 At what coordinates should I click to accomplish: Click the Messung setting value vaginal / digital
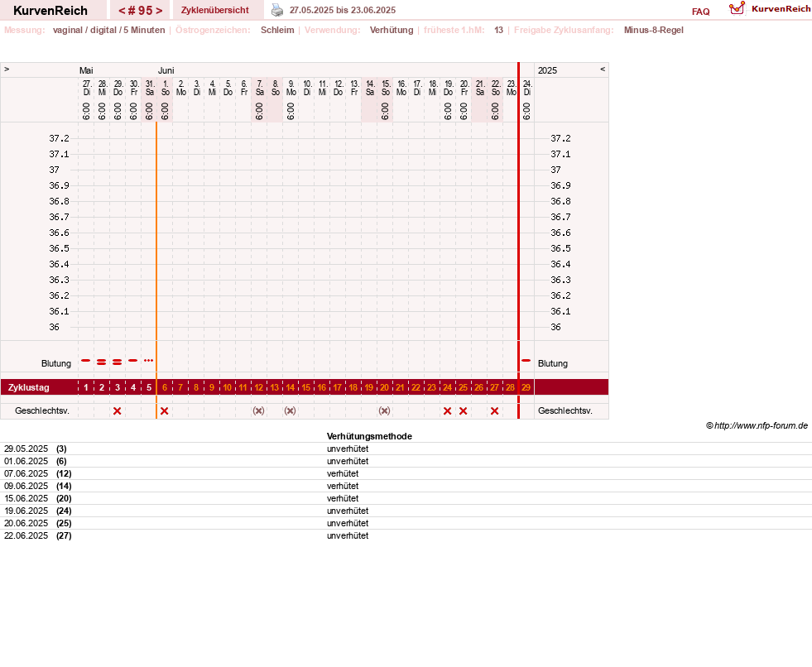pyautogui.click(x=108, y=30)
